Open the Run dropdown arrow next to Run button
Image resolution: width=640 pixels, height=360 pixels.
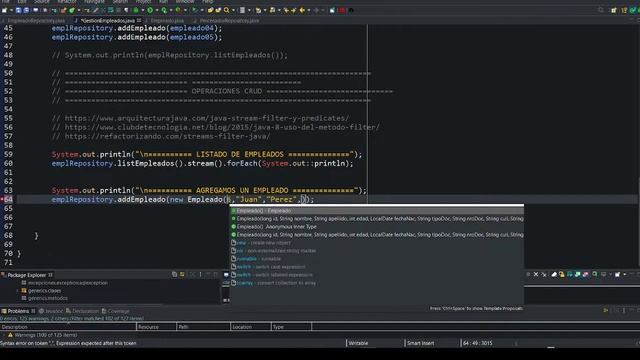156,10
